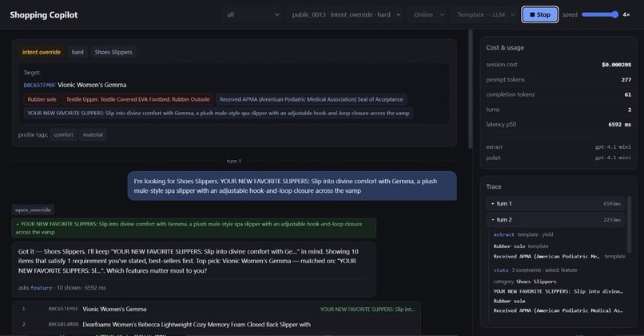
Task: Click category Shoes Slippers in trace
Action: (x=525, y=282)
